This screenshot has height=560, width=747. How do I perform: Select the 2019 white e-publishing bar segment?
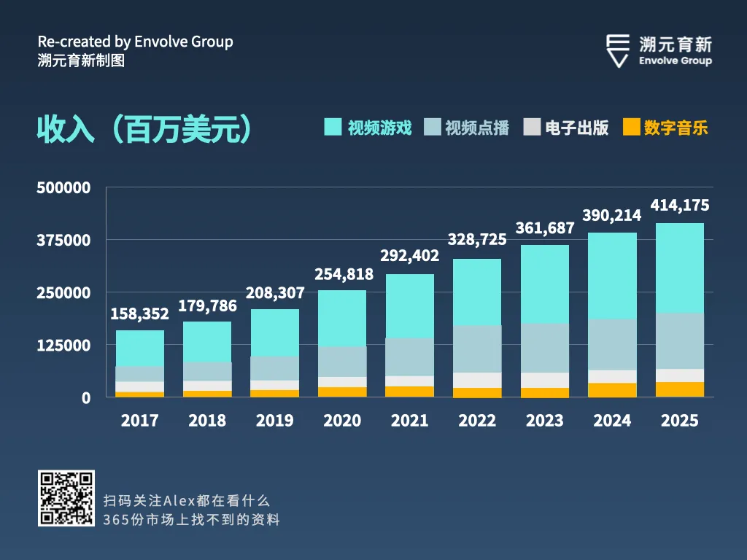275,385
